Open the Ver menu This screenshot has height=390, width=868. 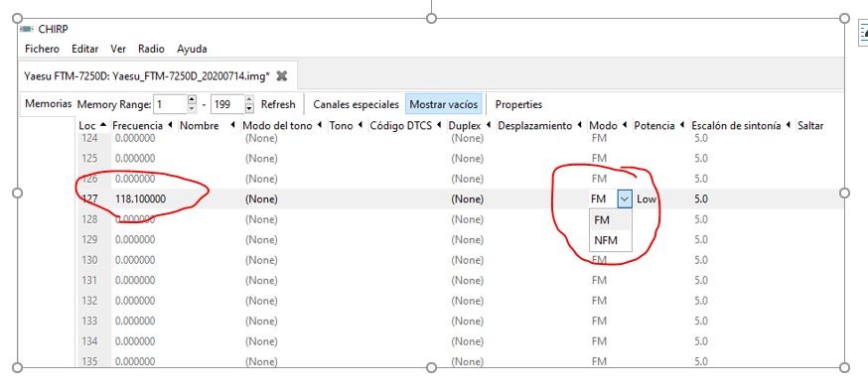[118, 49]
